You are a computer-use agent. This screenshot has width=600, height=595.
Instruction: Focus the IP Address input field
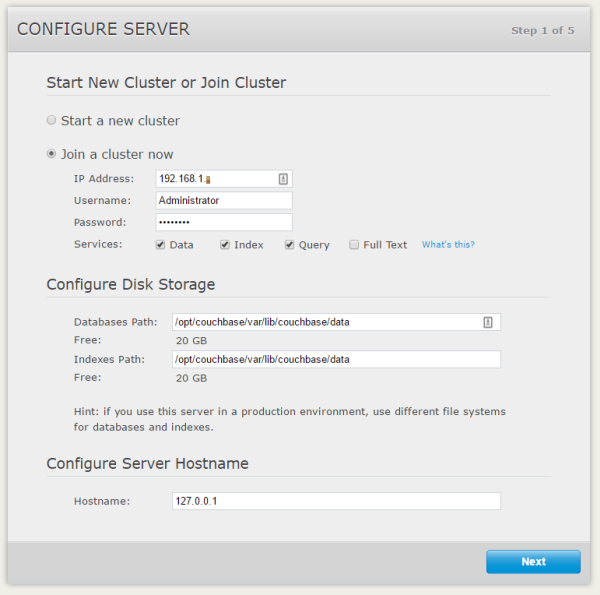click(215, 179)
